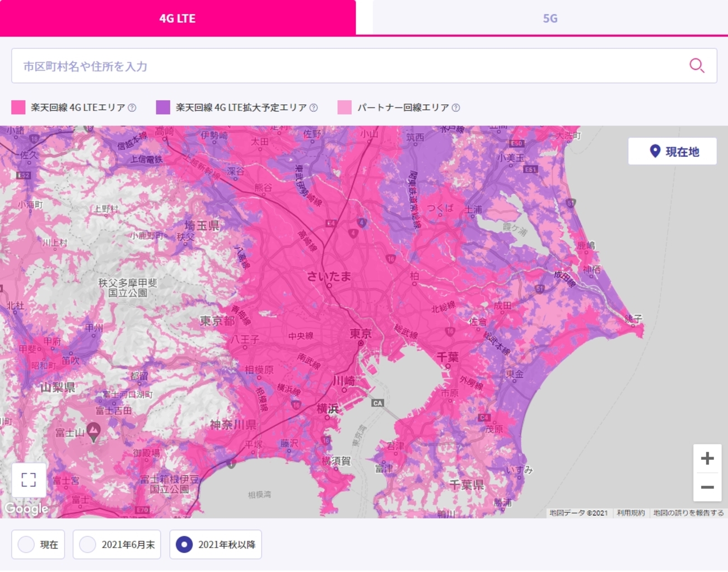Viewport: 728px width, 572px height.
Task: Click the 市原 city label
Action: pos(450,393)
